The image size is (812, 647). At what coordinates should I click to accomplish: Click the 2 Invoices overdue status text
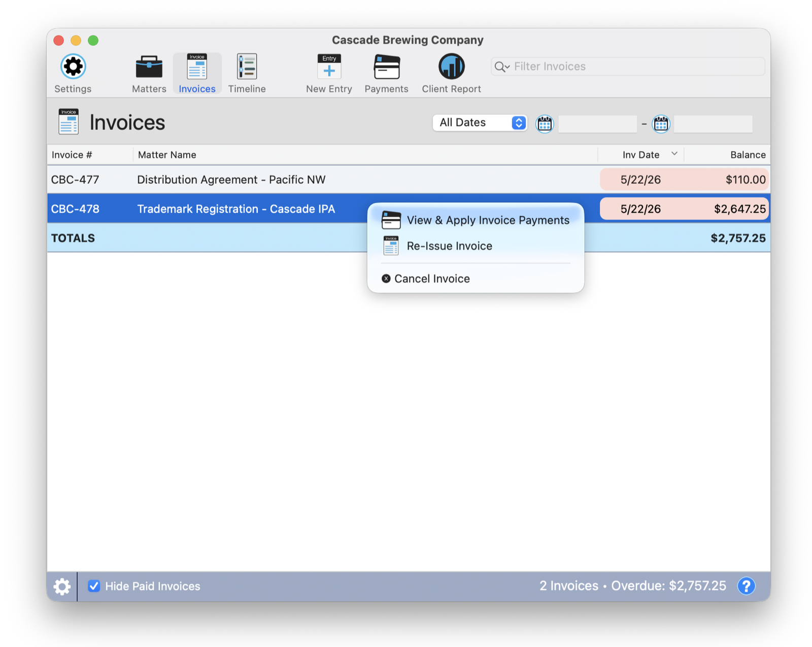click(x=632, y=586)
